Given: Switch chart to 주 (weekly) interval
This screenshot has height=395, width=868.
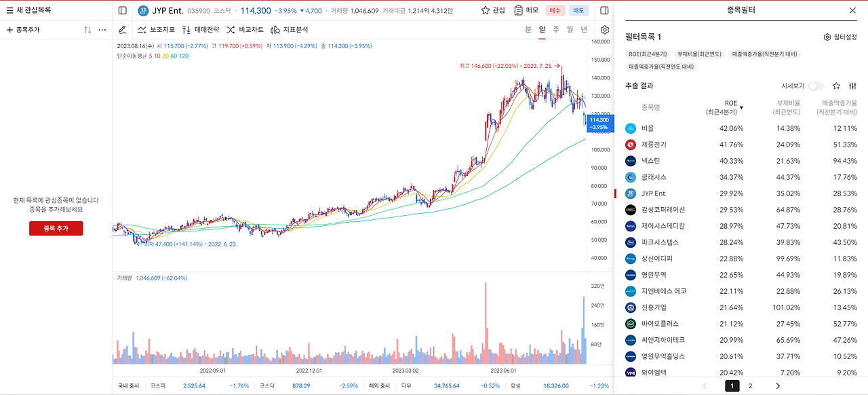Looking at the screenshot, I should (556, 30).
